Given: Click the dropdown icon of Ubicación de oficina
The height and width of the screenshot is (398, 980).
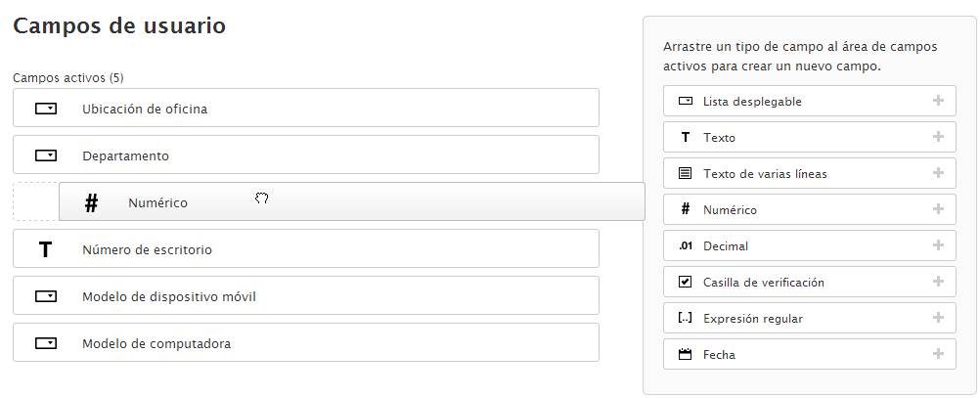Looking at the screenshot, I should (x=46, y=109).
